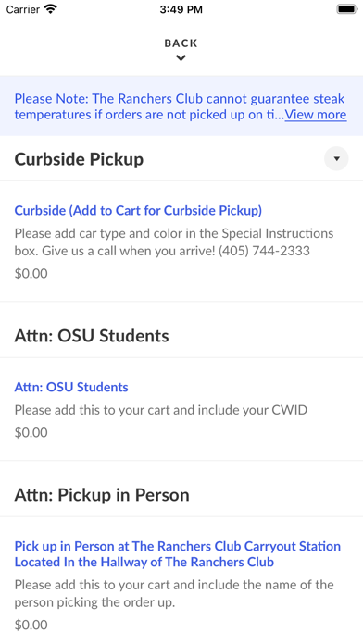Tap the chevron below BACK

pos(181,58)
